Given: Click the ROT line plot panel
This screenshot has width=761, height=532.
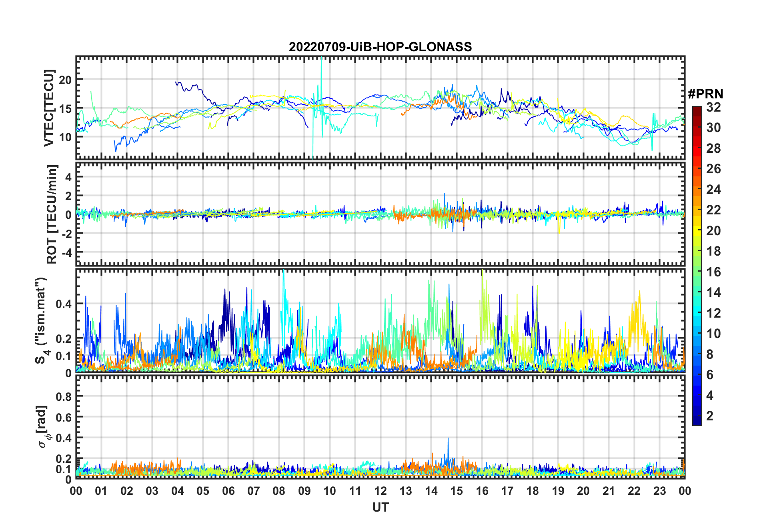Looking at the screenshot, I should click(380, 214).
